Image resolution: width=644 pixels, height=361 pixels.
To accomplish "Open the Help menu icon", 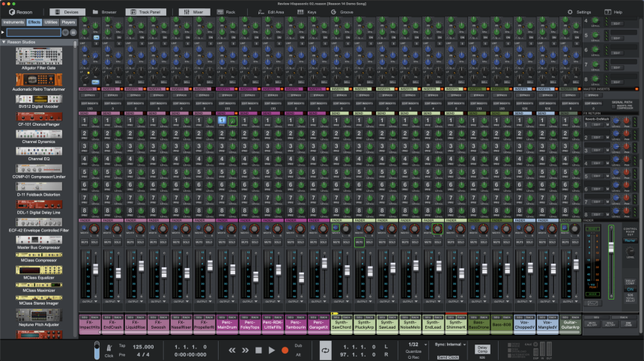I will tap(608, 12).
